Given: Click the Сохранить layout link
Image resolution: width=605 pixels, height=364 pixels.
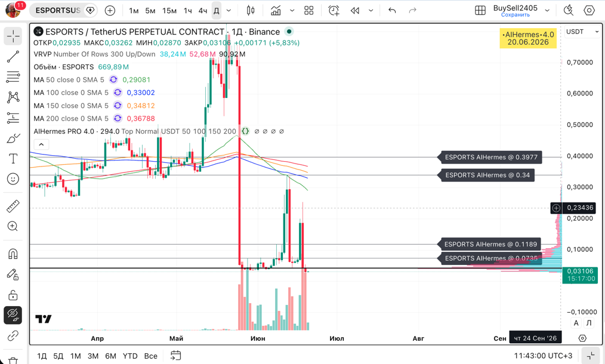Looking at the screenshot, I should (515, 15).
